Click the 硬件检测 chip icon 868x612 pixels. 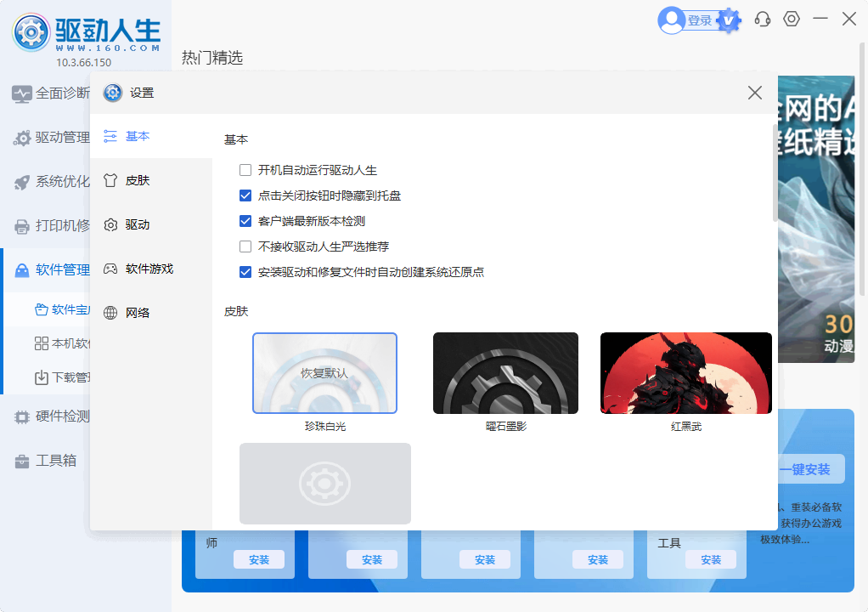21,417
